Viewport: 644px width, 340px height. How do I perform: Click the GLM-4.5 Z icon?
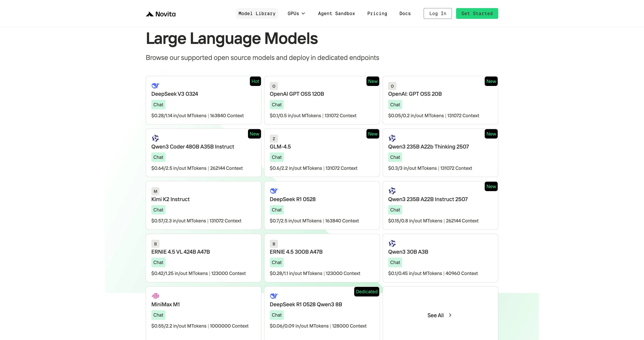coord(274,139)
